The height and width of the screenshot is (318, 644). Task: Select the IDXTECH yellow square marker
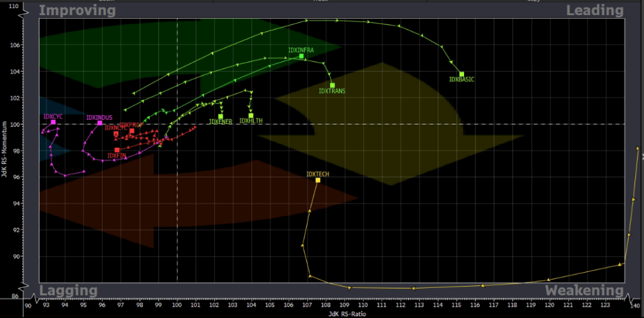pyautogui.click(x=318, y=180)
